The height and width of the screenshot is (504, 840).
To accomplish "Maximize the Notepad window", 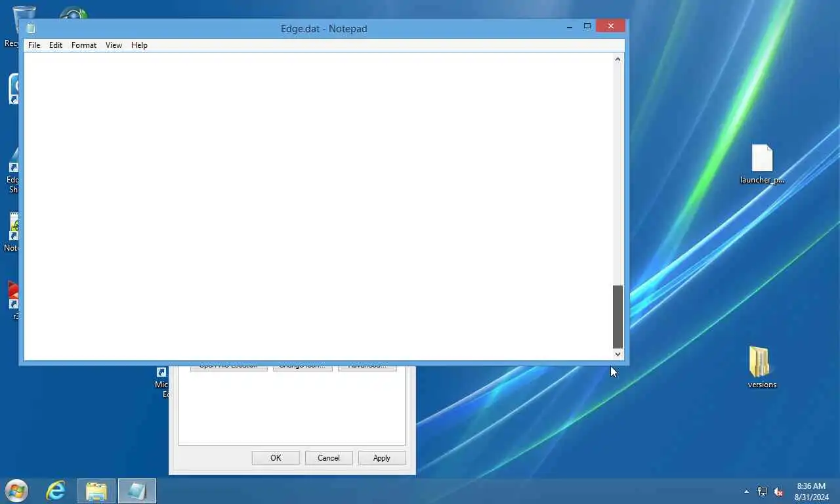I will pos(587,26).
